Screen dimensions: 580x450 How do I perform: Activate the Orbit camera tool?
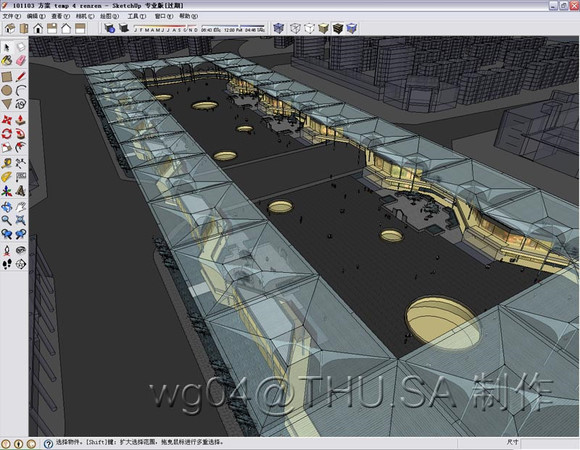coord(7,207)
